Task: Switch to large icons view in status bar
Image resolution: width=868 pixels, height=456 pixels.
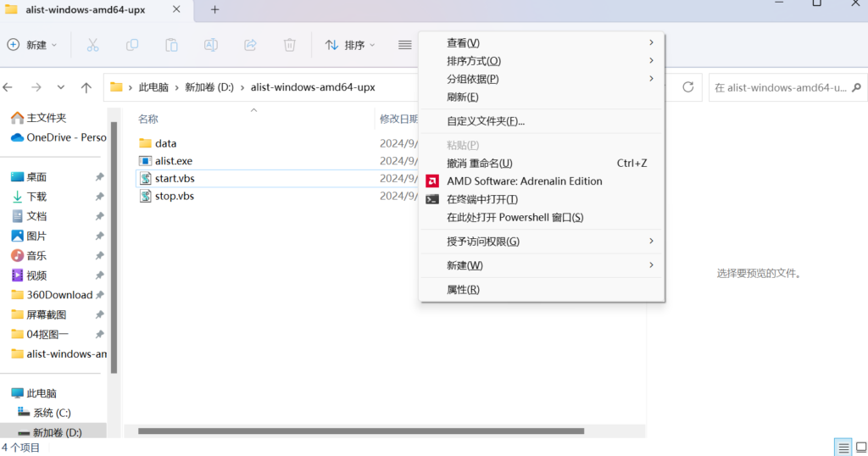Action: point(861,448)
